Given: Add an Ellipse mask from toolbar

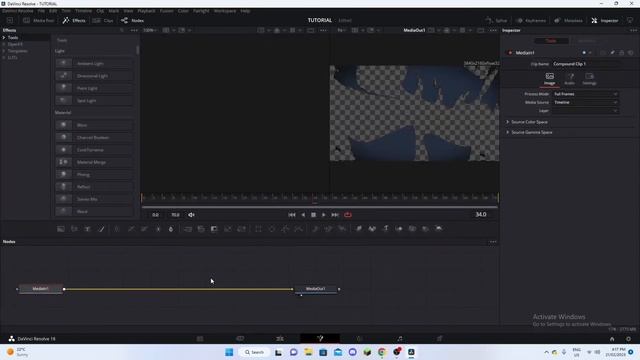Looking at the screenshot, I should click(272, 229).
